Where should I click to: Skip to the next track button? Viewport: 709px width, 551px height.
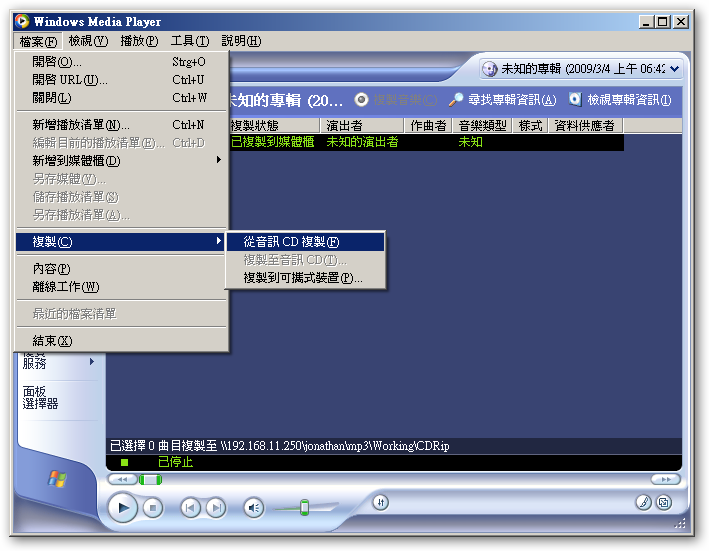click(x=216, y=508)
